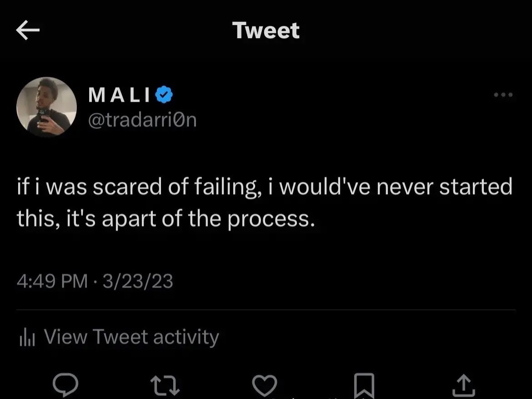The image size is (532, 399).
Task: Open the View Tweet activity text link
Action: pyautogui.click(x=132, y=337)
